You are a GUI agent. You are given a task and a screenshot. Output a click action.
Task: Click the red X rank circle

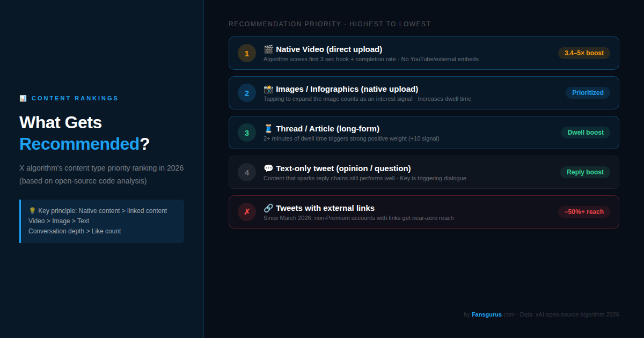point(247,212)
